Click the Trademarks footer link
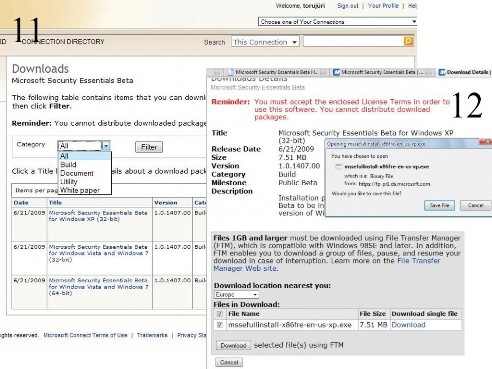 coord(152,335)
